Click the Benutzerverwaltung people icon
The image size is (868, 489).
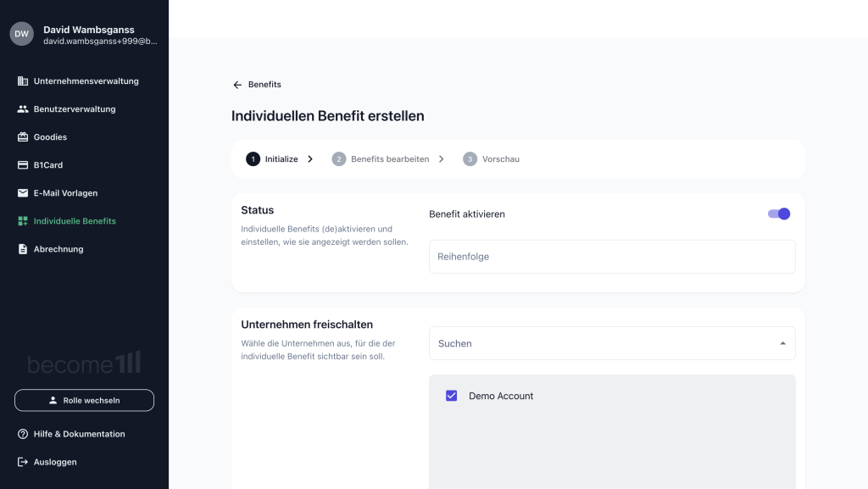[x=23, y=109]
